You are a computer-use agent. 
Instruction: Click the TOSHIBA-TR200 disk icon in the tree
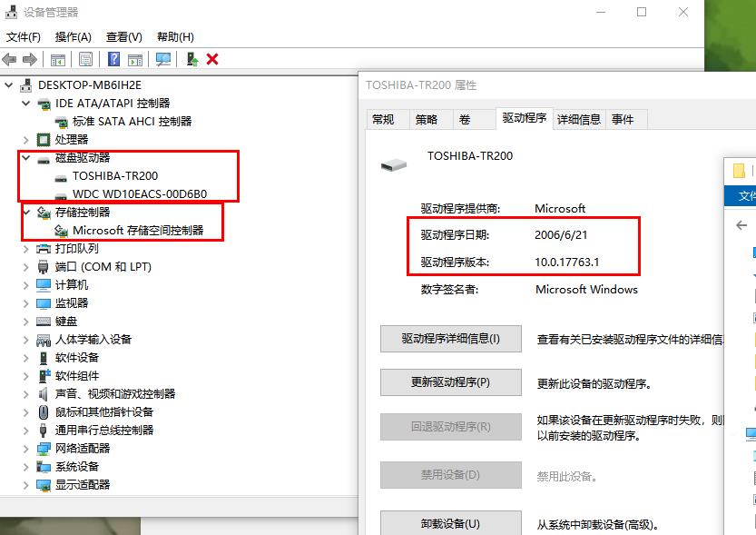(61, 178)
